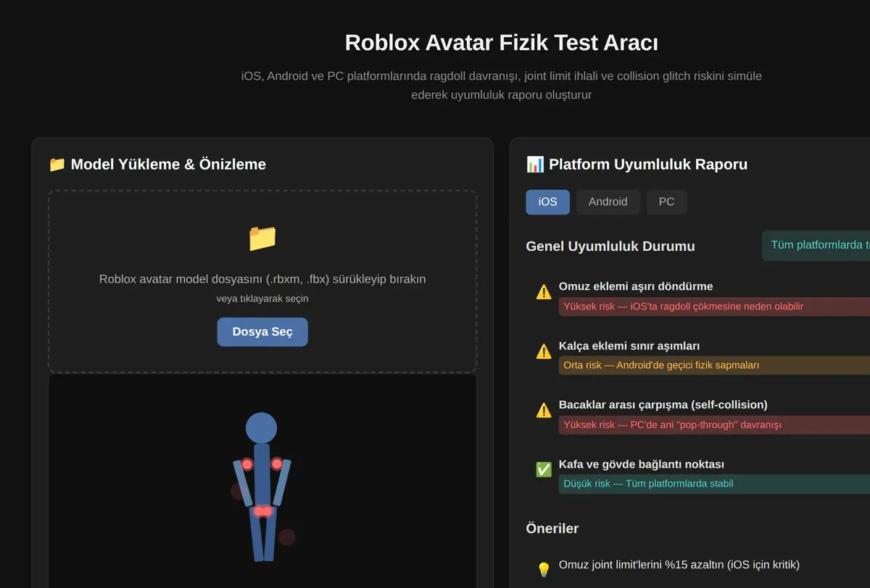This screenshot has width=870, height=588.
Task: Click the veya tıklayarak seçin text
Action: 262,299
